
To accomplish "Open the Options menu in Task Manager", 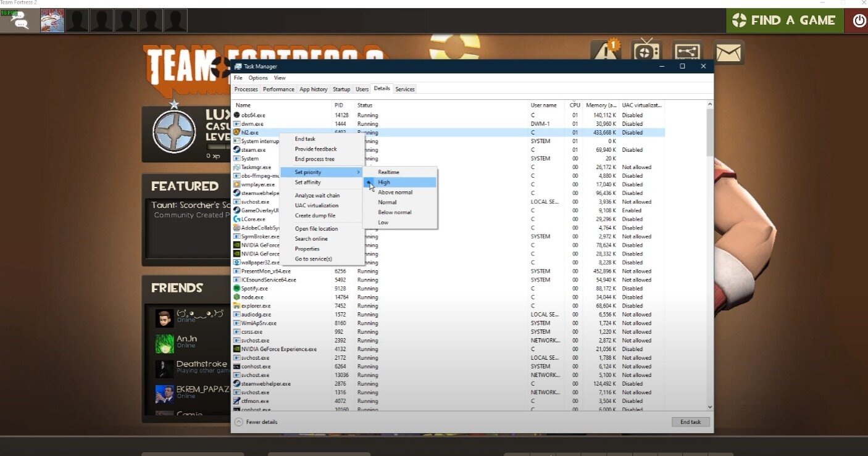I will pos(258,78).
